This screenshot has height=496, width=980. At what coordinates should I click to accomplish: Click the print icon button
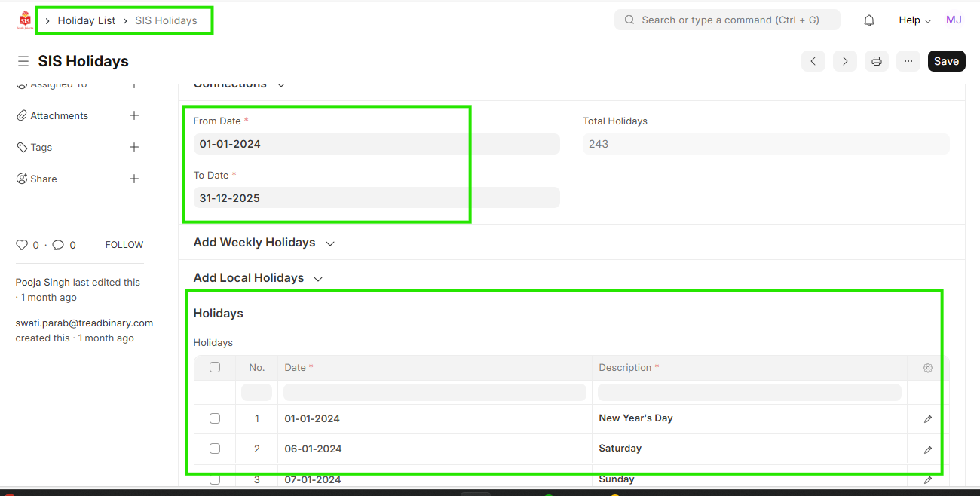point(876,61)
